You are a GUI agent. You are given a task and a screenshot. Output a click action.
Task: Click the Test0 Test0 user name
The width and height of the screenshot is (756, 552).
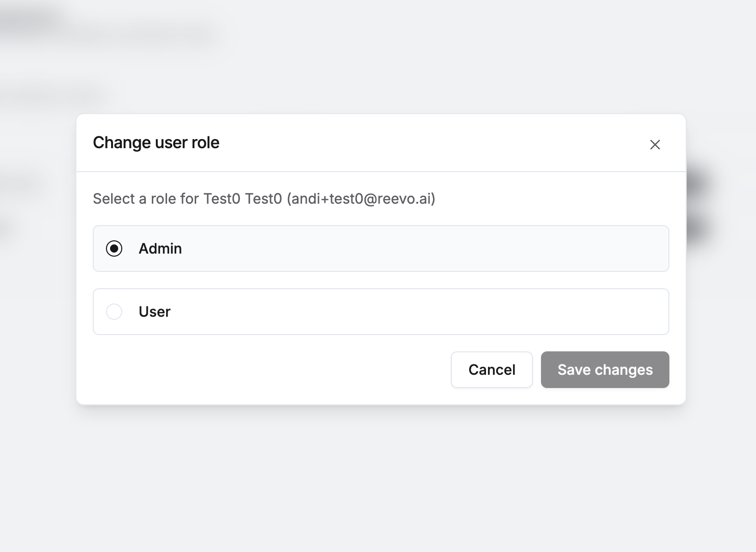(x=242, y=199)
